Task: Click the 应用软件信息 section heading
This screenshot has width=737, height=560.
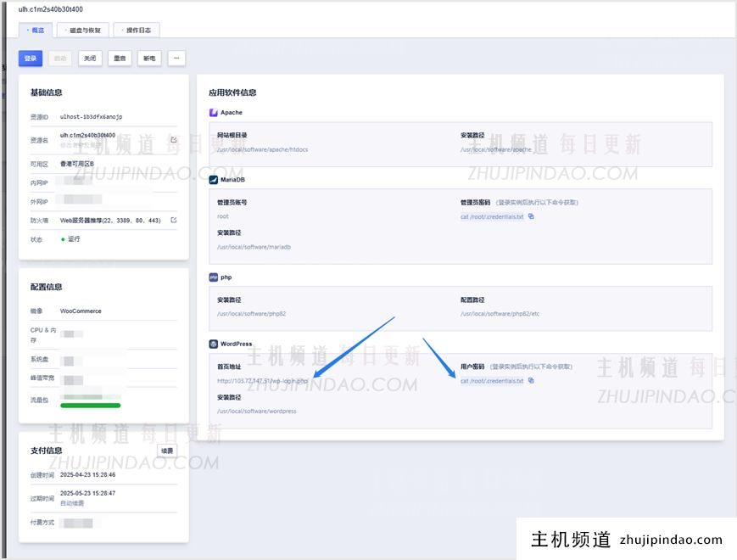Action: (232, 92)
